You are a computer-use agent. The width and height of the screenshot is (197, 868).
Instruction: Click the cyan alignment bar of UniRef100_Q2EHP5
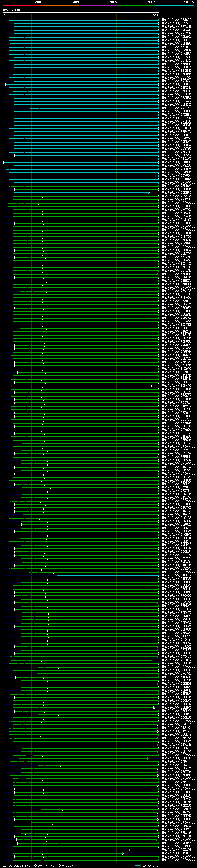click(81, 193)
